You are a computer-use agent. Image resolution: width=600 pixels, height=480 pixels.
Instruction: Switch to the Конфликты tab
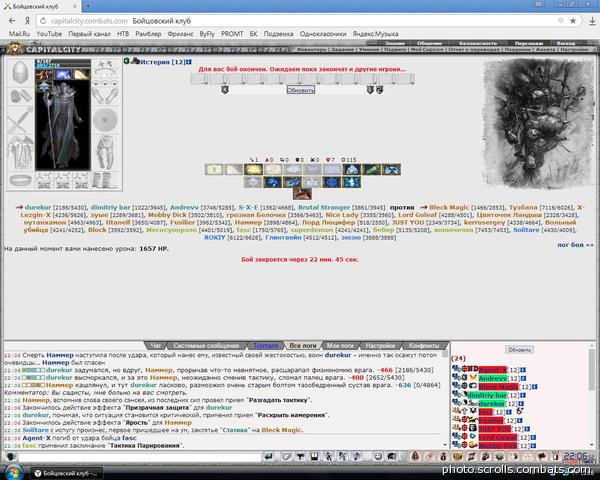click(x=424, y=346)
